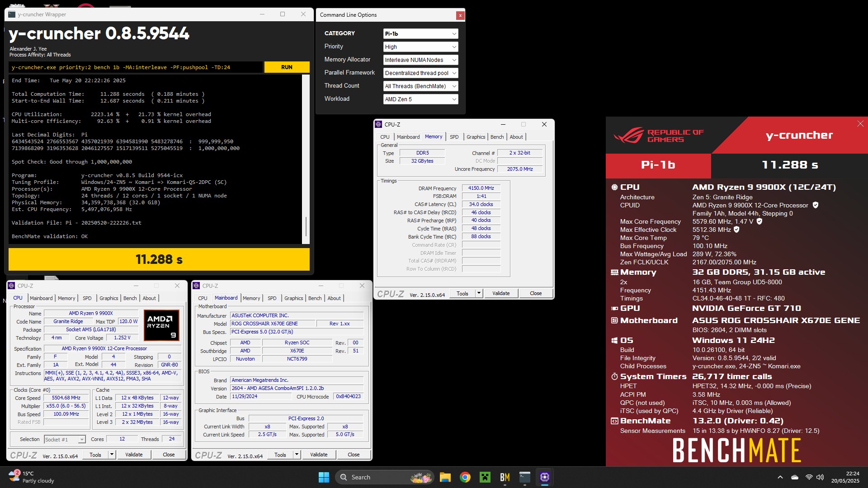This screenshot has height=488, width=868.
Task: Switch to CPU tab in CPU-Z motherboard window
Action: pyautogui.click(x=203, y=298)
